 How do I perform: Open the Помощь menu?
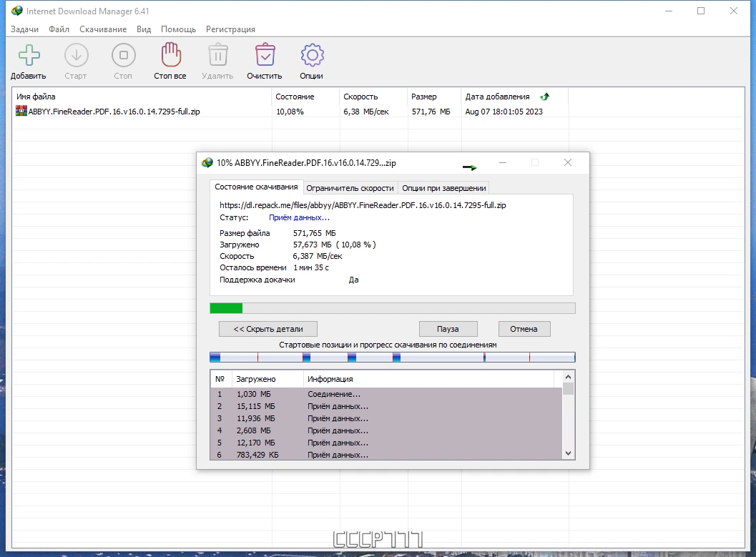(x=178, y=29)
